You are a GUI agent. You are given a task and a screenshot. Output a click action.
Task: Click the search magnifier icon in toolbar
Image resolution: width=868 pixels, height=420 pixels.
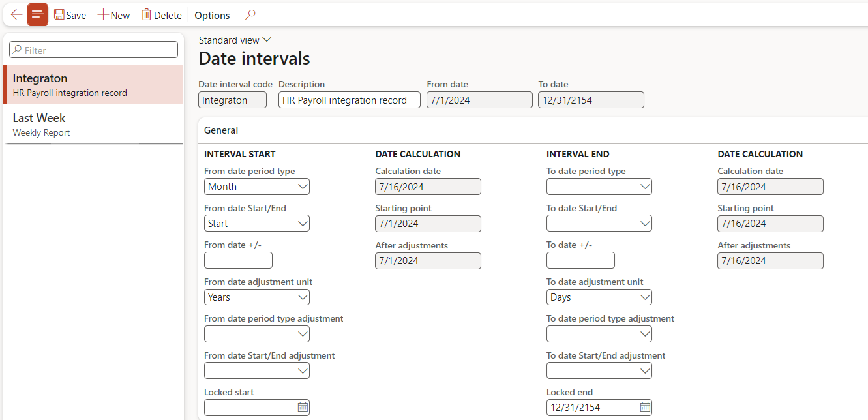pos(250,14)
